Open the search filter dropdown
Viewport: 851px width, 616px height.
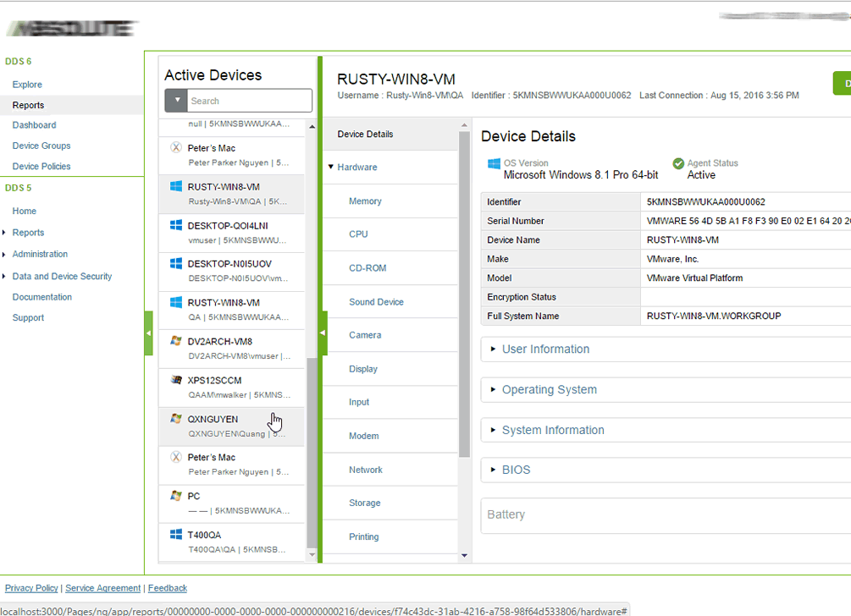[x=177, y=100]
